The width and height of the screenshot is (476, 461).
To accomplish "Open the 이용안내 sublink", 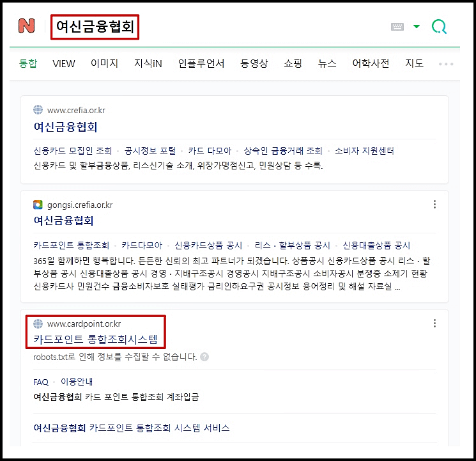I will coord(77,382).
